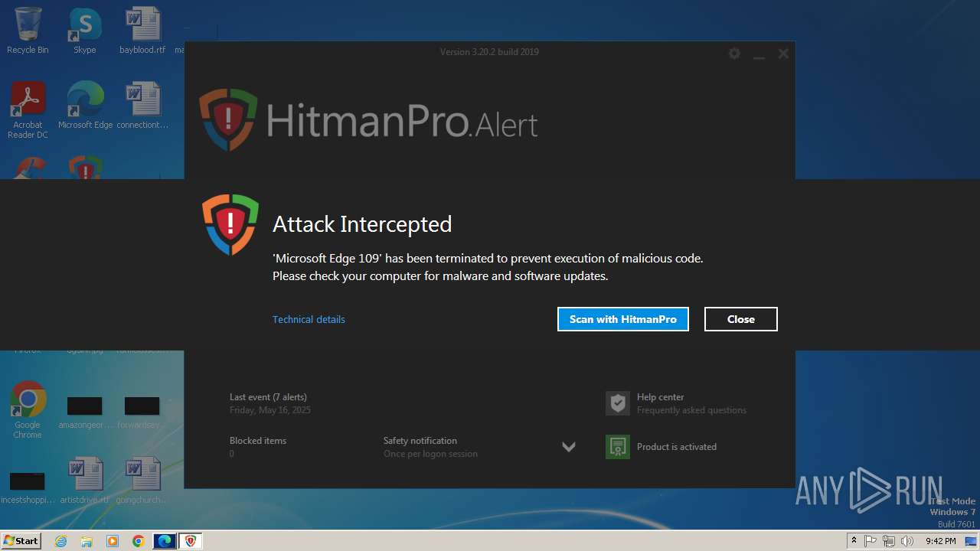The image size is (980, 551).
Task: Click the Windows Start button
Action: point(21,540)
